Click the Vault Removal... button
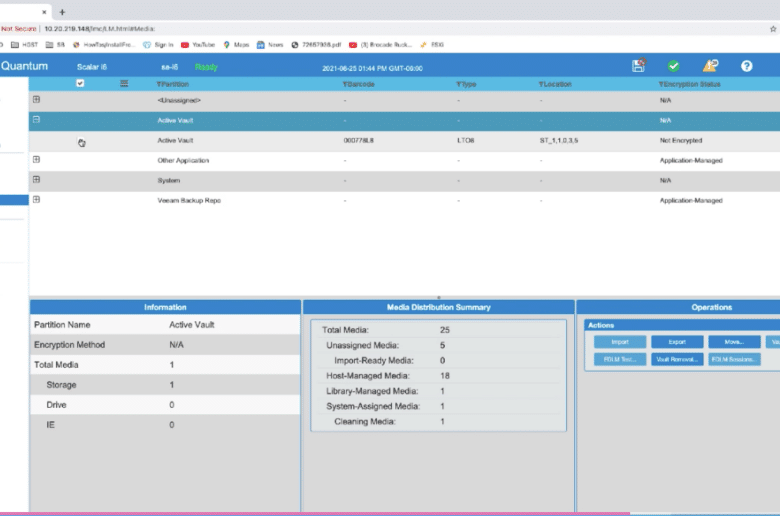 coord(677,359)
